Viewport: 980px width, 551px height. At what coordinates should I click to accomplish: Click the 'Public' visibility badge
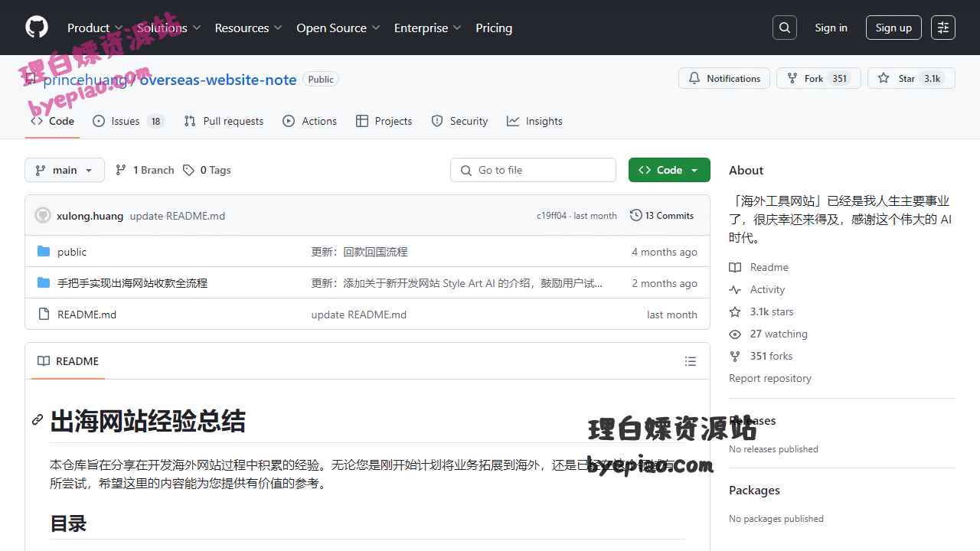(321, 79)
